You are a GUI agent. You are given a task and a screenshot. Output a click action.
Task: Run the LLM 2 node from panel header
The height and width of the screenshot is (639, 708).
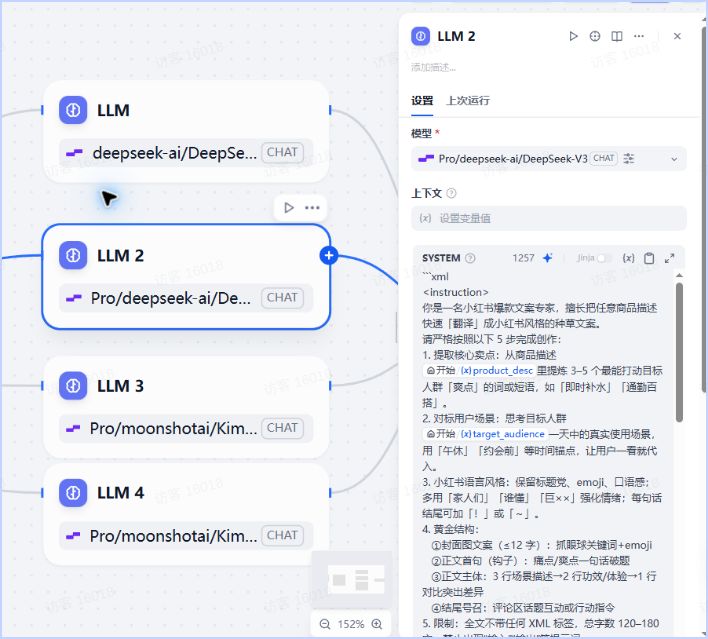(573, 36)
